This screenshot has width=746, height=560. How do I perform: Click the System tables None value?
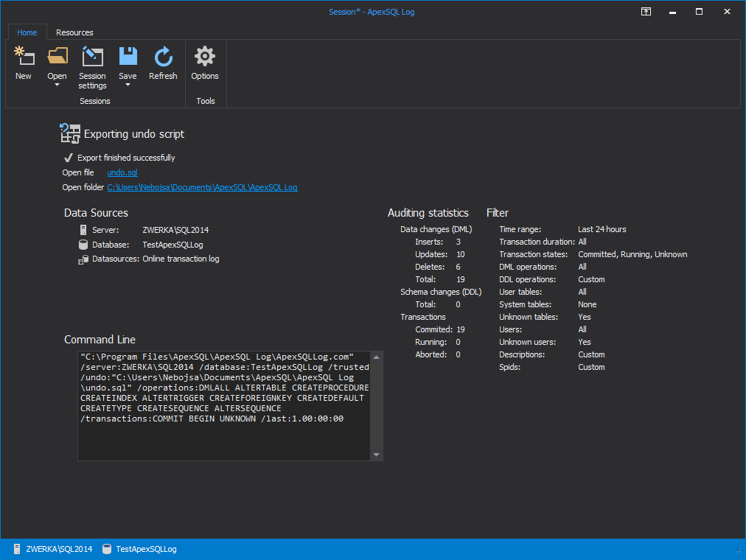pyautogui.click(x=587, y=304)
